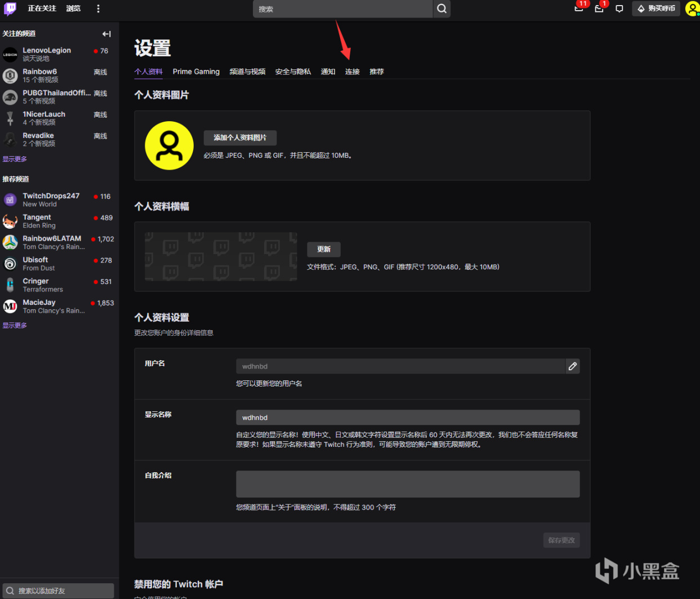Click the large yellow profile picture
The width and height of the screenshot is (700, 599).
click(x=170, y=145)
